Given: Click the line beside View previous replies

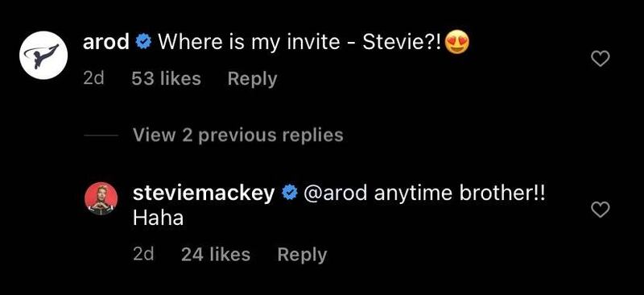Looking at the screenshot, I should [101, 135].
